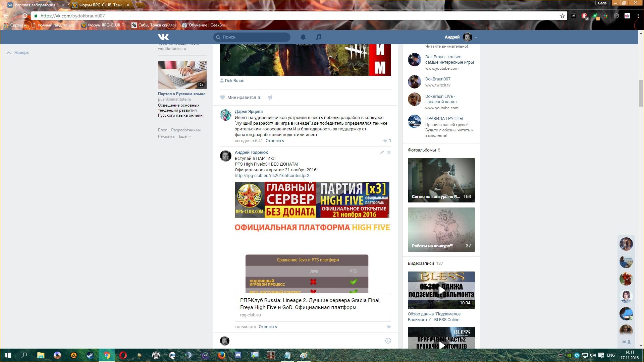Bookmark this page with star icon

pyautogui.click(x=562, y=16)
